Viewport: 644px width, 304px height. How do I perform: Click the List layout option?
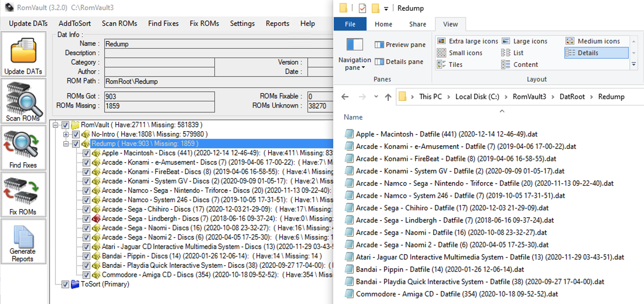[x=512, y=53]
